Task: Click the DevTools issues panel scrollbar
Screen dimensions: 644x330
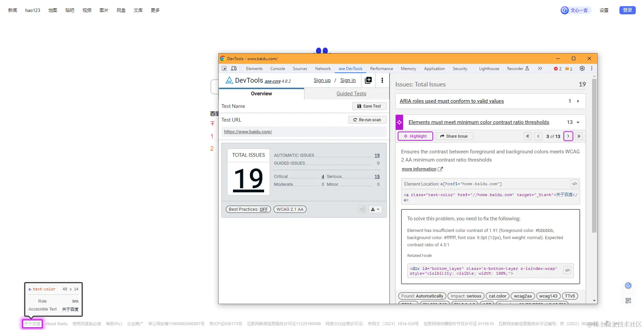Action: coord(594,156)
